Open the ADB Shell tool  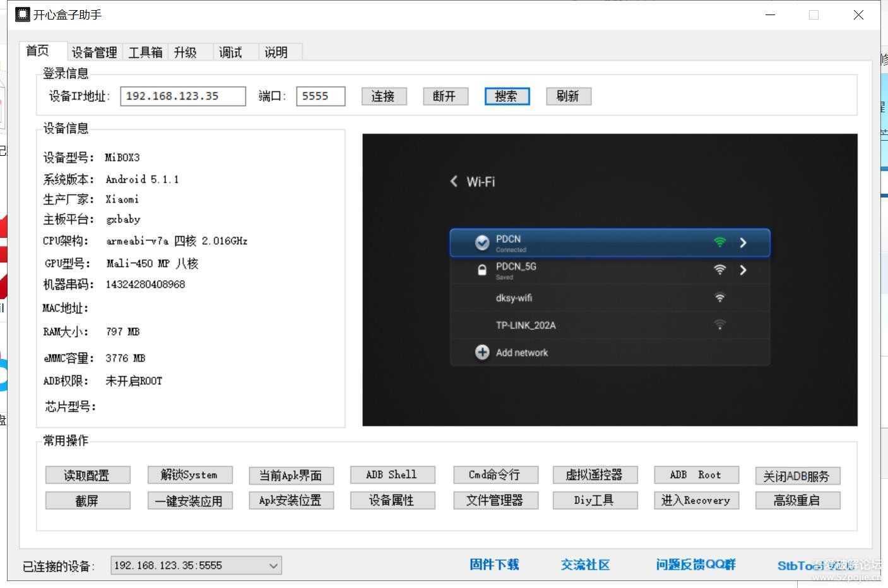click(x=392, y=474)
